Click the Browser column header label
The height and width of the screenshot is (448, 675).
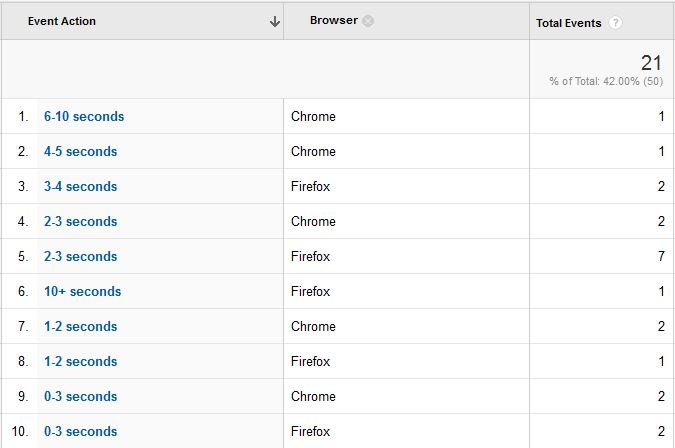point(334,20)
